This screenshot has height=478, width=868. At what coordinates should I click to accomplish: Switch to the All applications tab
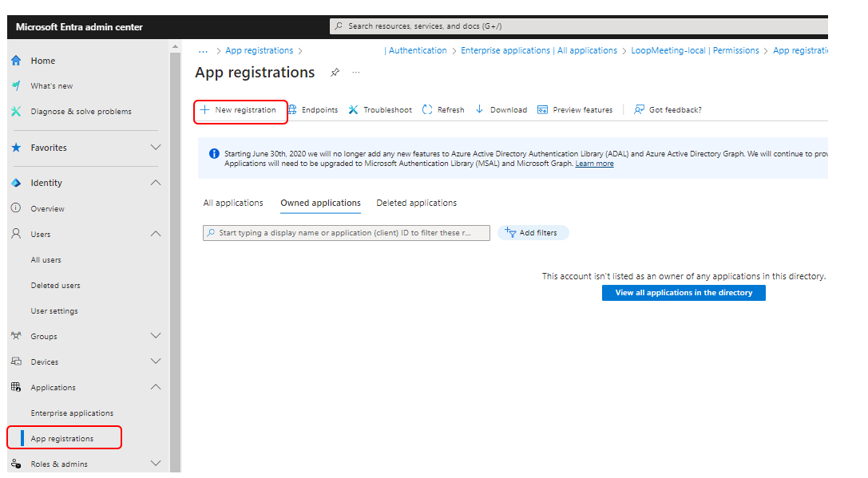click(x=233, y=203)
